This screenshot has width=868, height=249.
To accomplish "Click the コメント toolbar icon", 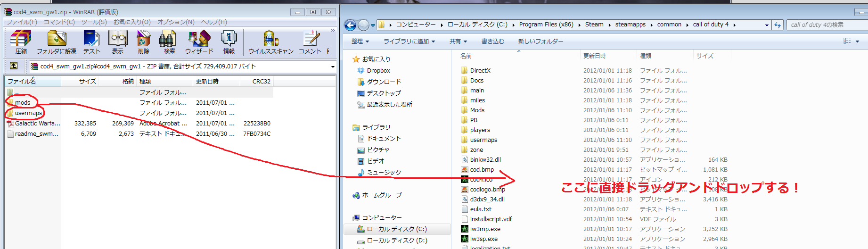I will pyautogui.click(x=310, y=42).
